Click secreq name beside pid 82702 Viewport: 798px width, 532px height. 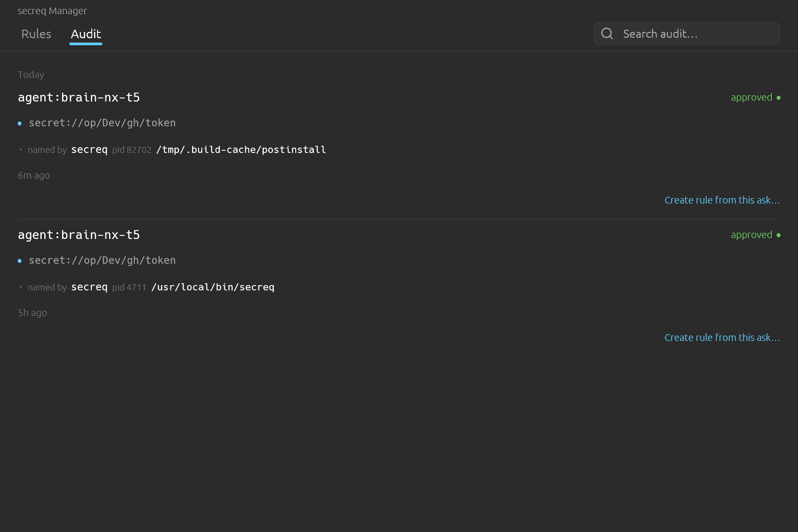(90, 150)
